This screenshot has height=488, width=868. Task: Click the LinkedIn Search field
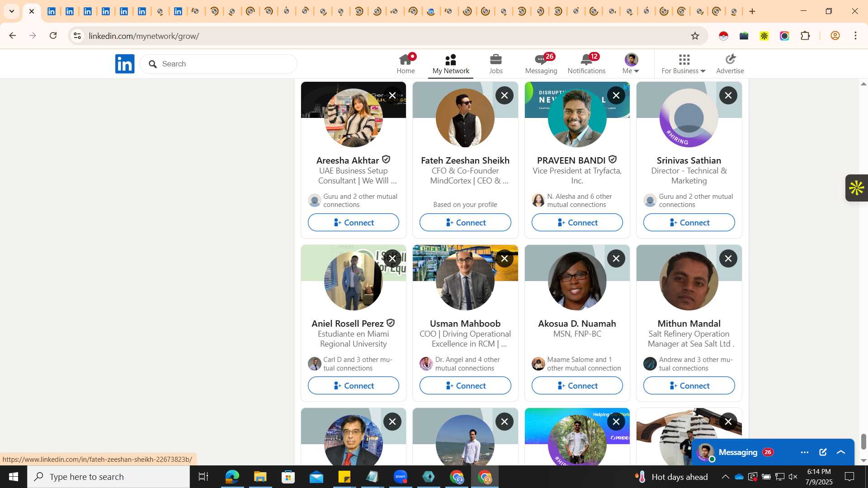(x=218, y=64)
